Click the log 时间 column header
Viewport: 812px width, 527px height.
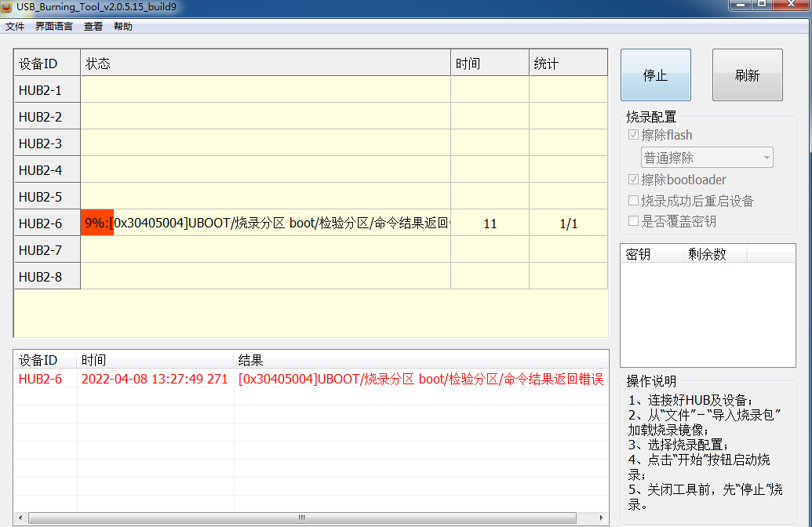point(155,360)
